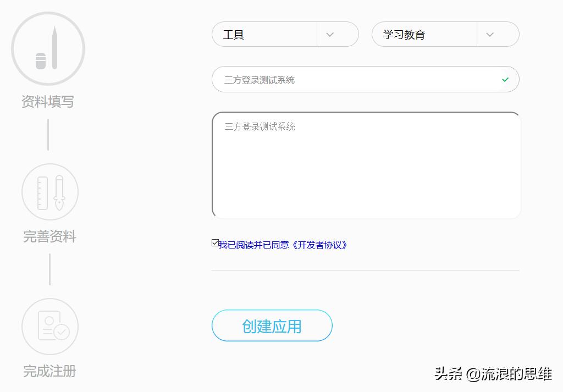Open the 《开发者协议》 link

[320, 245]
